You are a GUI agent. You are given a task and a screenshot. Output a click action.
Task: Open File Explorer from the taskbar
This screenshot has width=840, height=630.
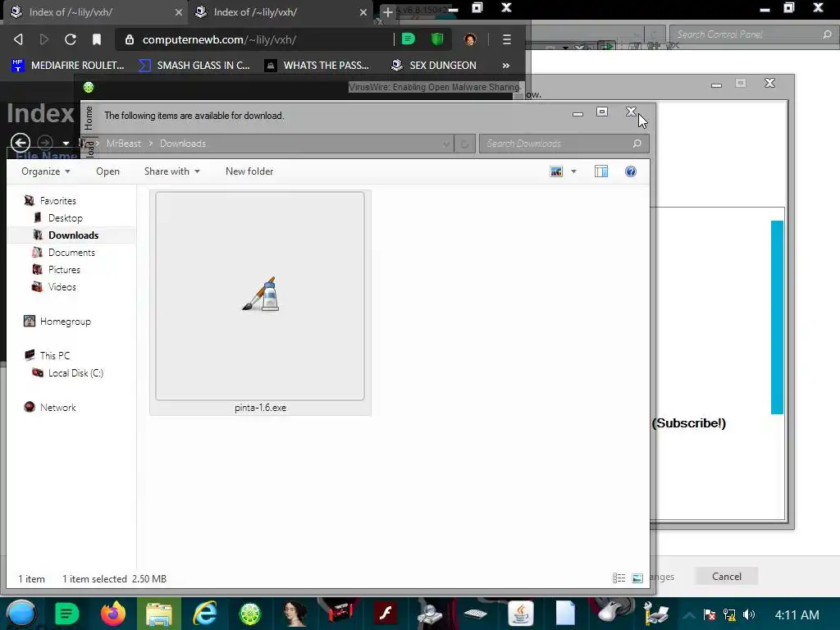tap(158, 614)
